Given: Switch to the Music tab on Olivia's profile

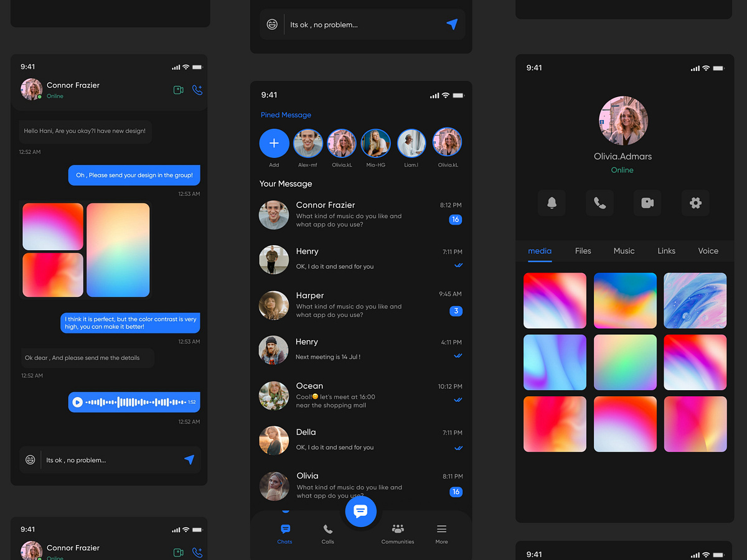Looking at the screenshot, I should (x=624, y=251).
